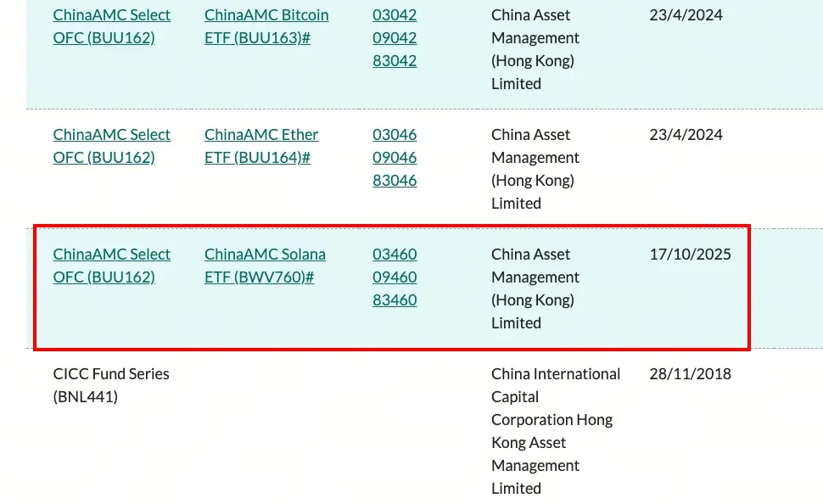
Task: Open stock code 09460 link
Action: 395,277
